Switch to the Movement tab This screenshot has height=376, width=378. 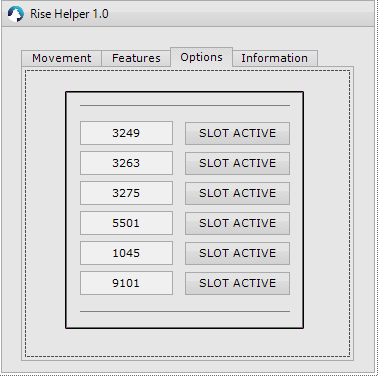click(61, 58)
